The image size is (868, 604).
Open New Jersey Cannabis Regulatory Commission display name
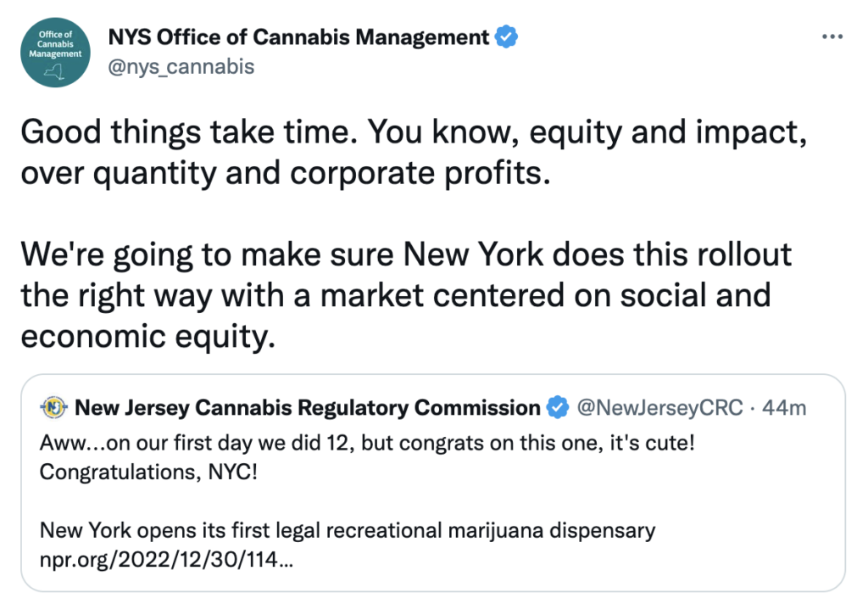307,408
